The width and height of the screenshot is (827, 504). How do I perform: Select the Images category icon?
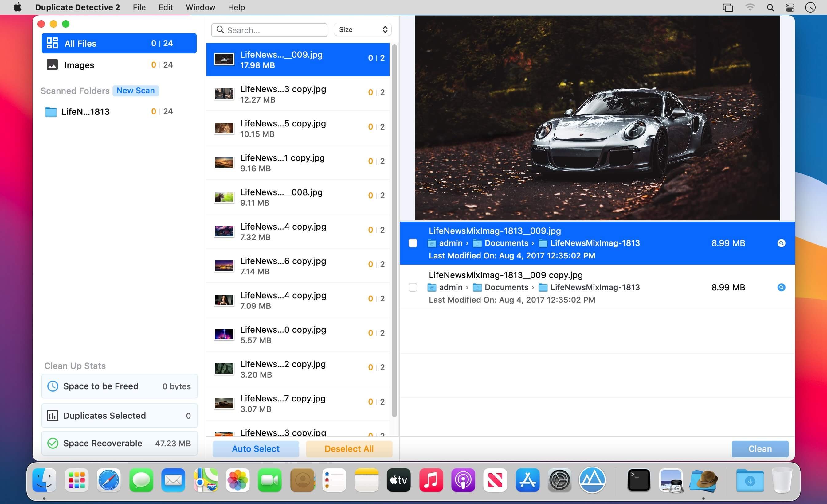coord(52,65)
